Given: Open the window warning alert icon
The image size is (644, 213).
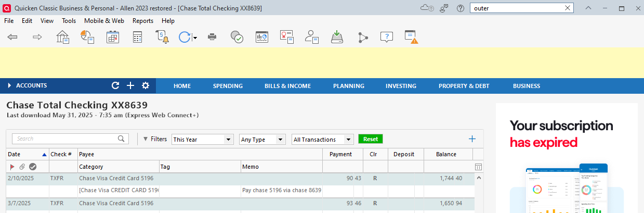Looking at the screenshot, I should tap(411, 37).
